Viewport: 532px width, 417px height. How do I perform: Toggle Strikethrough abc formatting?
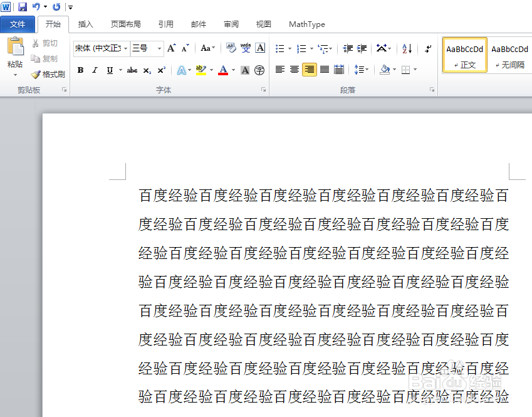pyautogui.click(x=132, y=70)
